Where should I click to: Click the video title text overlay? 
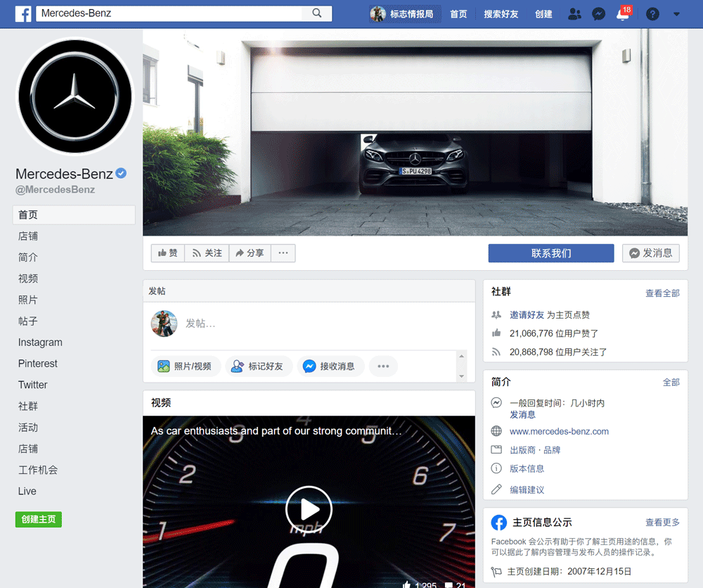(276, 431)
